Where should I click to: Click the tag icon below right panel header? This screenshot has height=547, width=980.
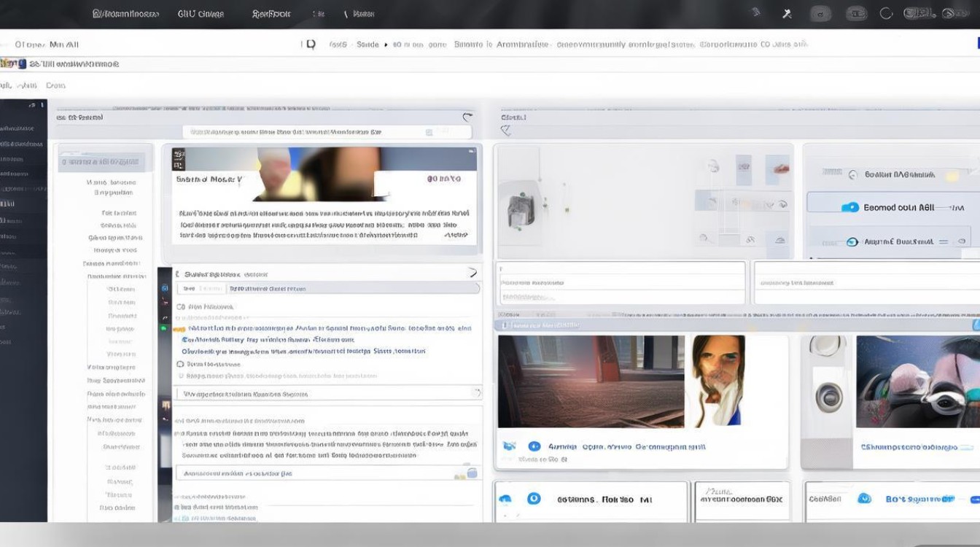505,131
